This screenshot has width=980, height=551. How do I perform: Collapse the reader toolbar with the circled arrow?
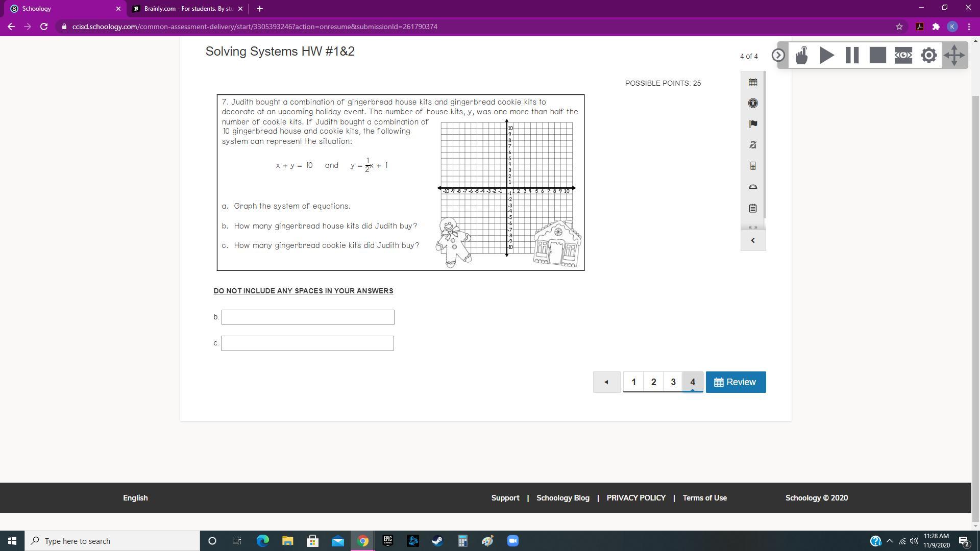(778, 55)
